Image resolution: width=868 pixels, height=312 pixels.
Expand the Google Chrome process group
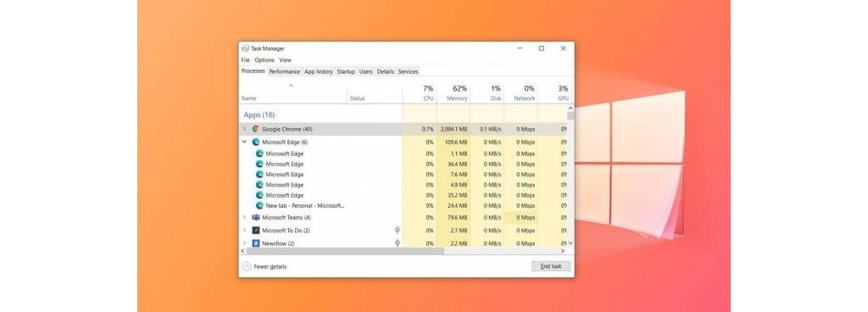coord(245,129)
